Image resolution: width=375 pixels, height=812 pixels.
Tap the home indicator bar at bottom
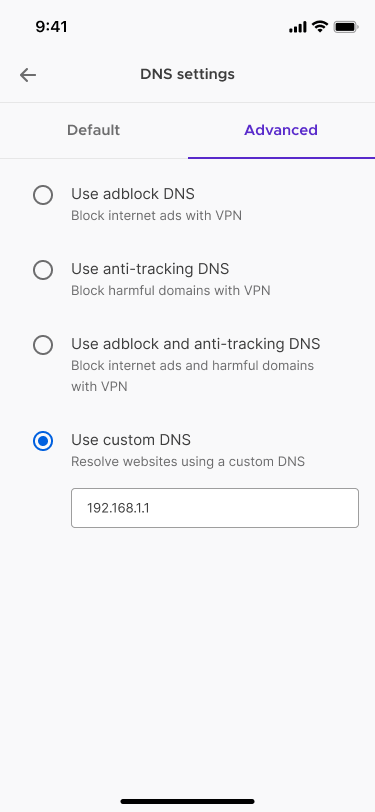(188, 802)
